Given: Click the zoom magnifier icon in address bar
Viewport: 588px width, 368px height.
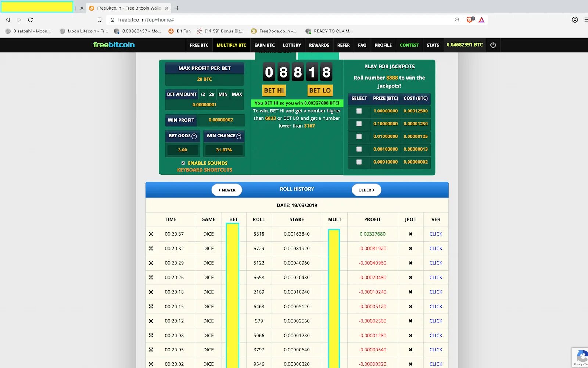Looking at the screenshot, I should tap(457, 20).
